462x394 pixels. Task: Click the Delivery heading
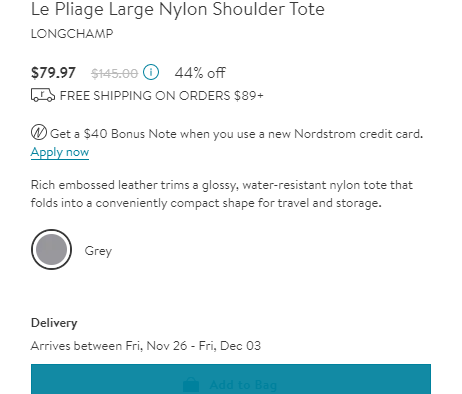point(54,323)
